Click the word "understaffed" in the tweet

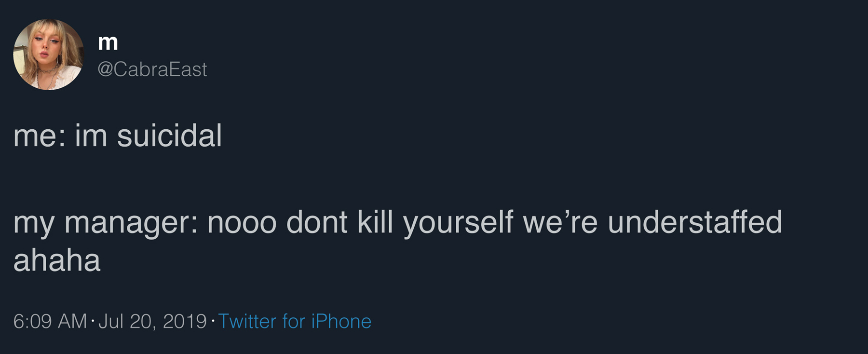coord(695,222)
